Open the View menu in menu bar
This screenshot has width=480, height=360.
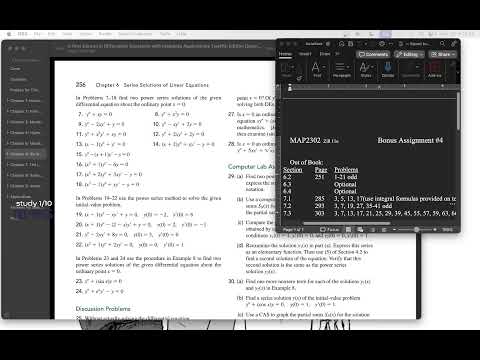tap(67, 34)
